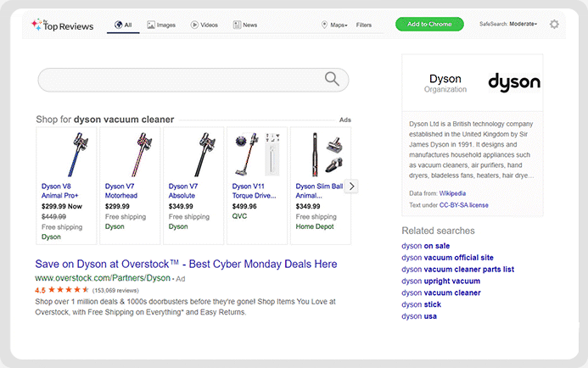This screenshot has height=368, width=588.
Task: Click related search dyson vacuum official site
Action: click(447, 258)
